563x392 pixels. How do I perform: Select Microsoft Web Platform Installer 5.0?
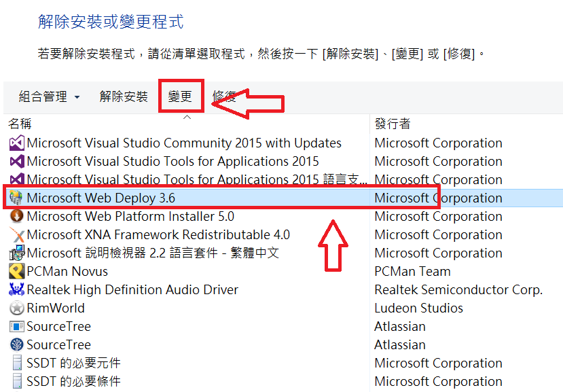pos(130,216)
